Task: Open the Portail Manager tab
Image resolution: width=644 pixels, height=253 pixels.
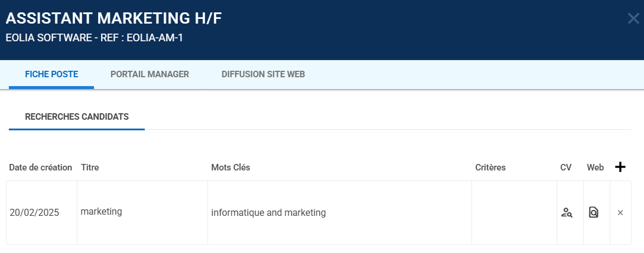Action: click(x=149, y=74)
